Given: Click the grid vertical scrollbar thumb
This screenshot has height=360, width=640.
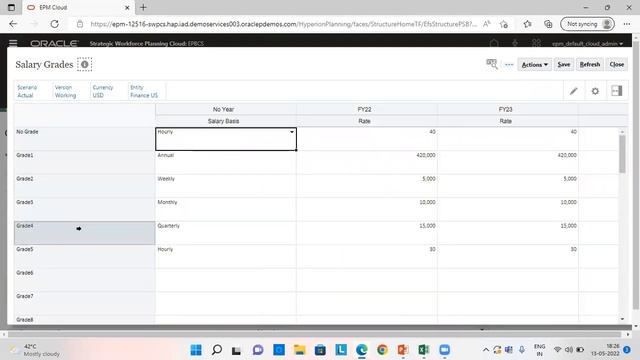Looking at the screenshot, I should pos(622,154).
